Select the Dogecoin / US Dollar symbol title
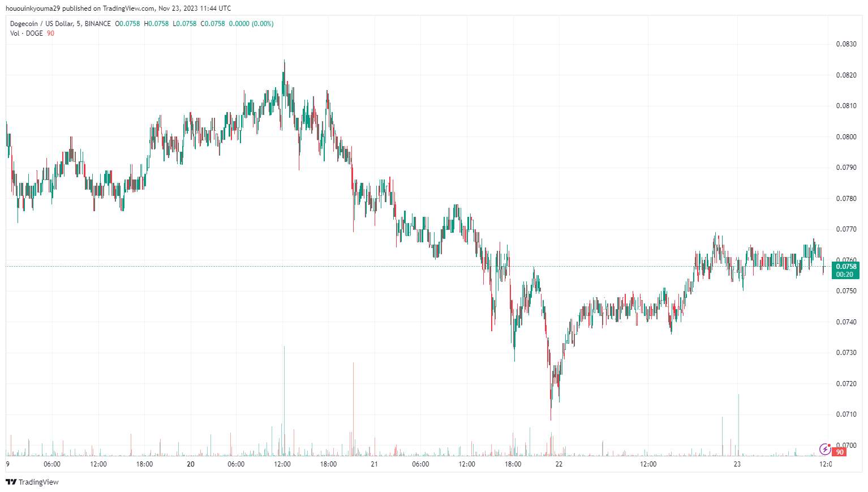This screenshot has width=868, height=492. click(x=41, y=24)
